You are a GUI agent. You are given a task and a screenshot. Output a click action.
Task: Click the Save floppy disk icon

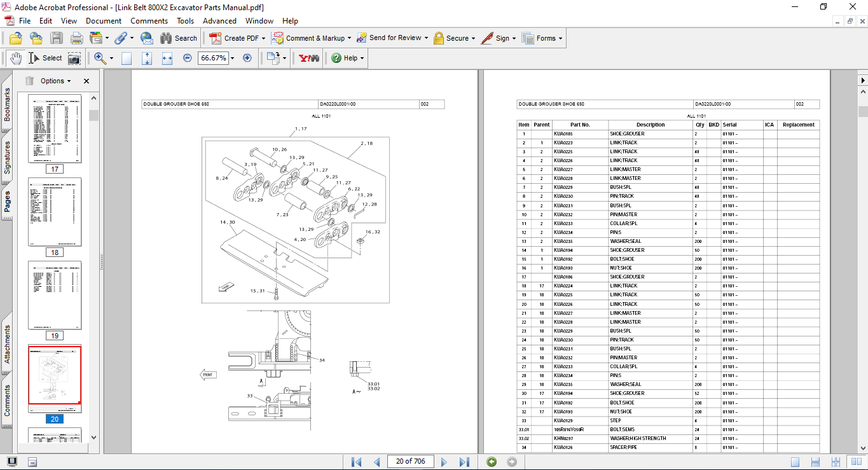pyautogui.click(x=57, y=38)
